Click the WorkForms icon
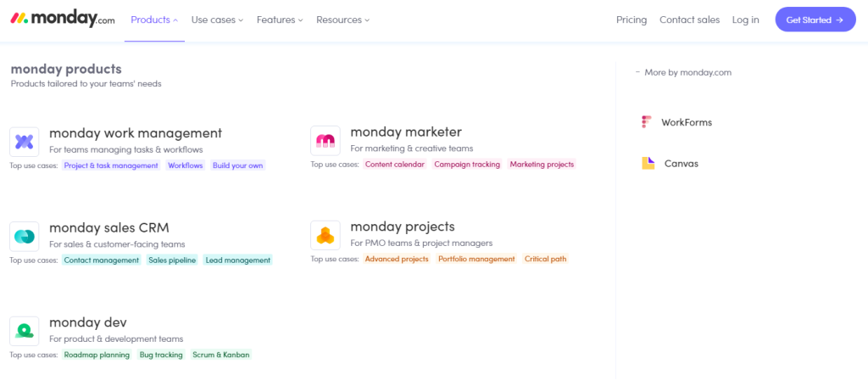The height and width of the screenshot is (386, 868). tap(647, 122)
